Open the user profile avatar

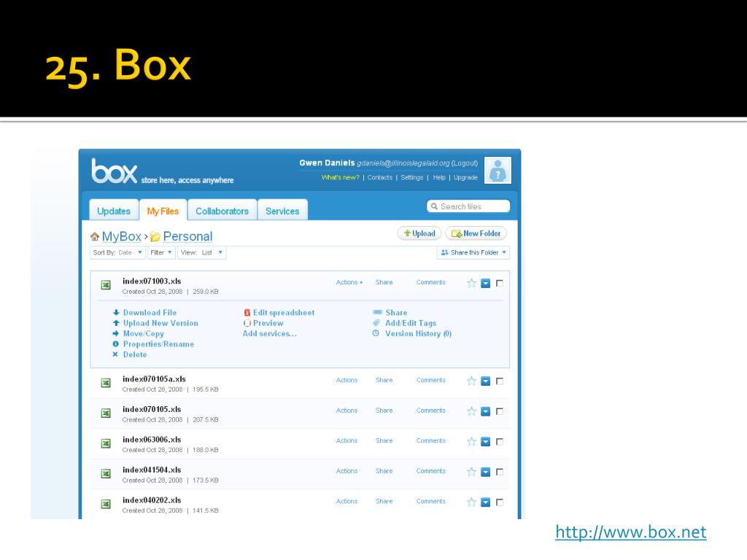coord(498,170)
